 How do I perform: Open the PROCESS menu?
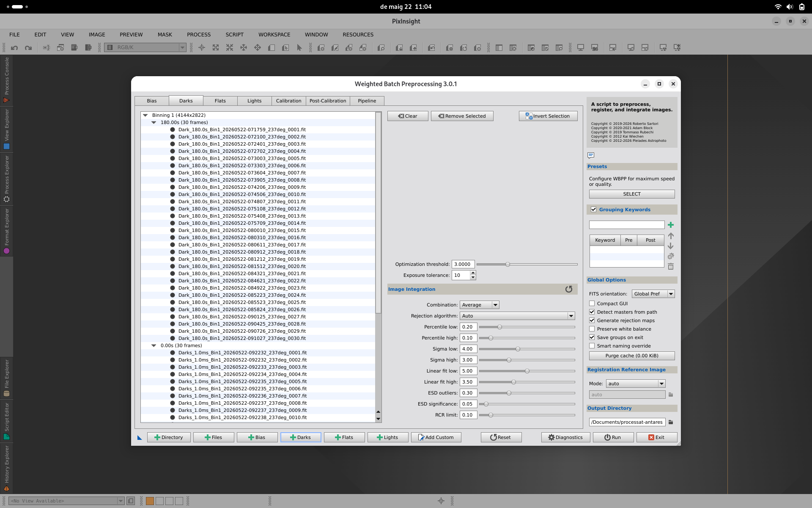tap(199, 35)
